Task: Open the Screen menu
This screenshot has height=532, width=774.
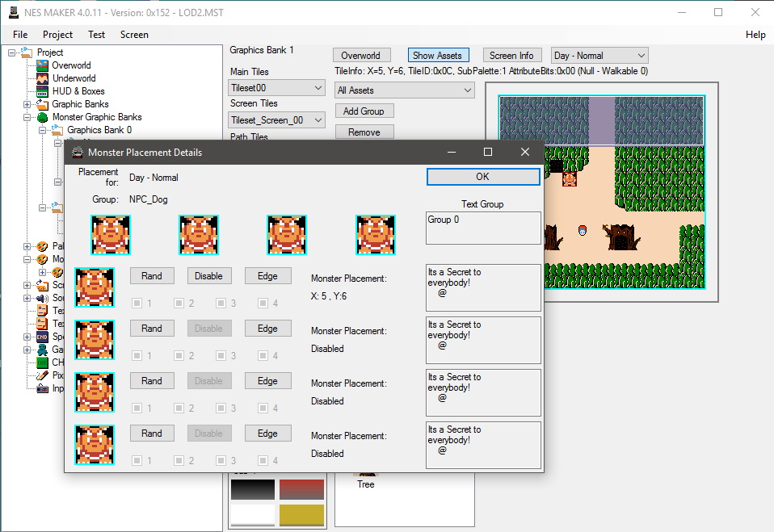Action: tap(134, 35)
